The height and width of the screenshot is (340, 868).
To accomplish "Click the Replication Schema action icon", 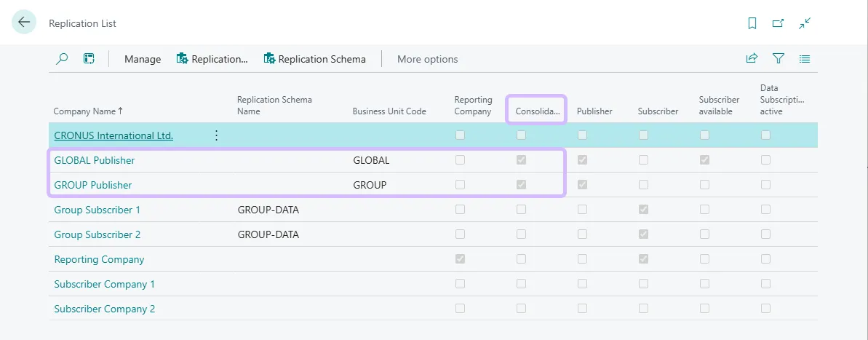I will 270,59.
